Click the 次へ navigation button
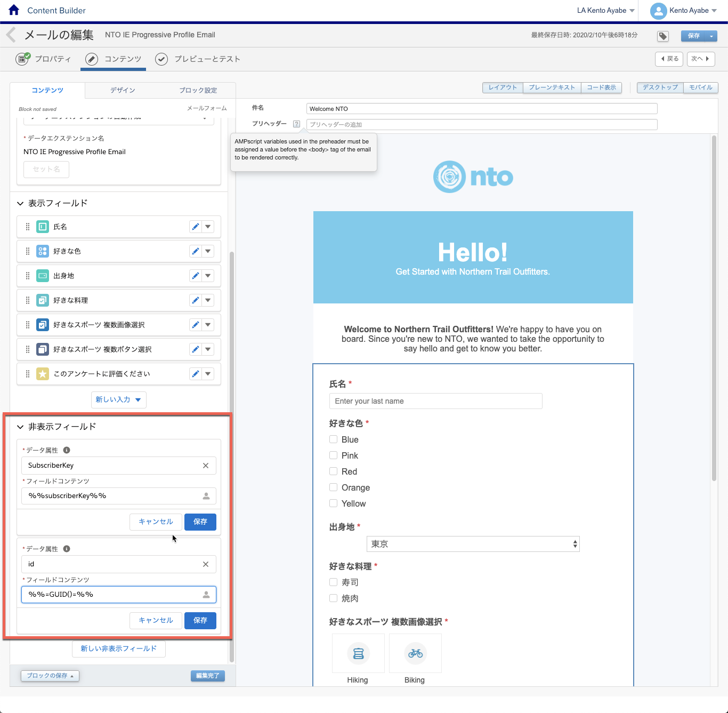728x713 pixels. tap(701, 59)
